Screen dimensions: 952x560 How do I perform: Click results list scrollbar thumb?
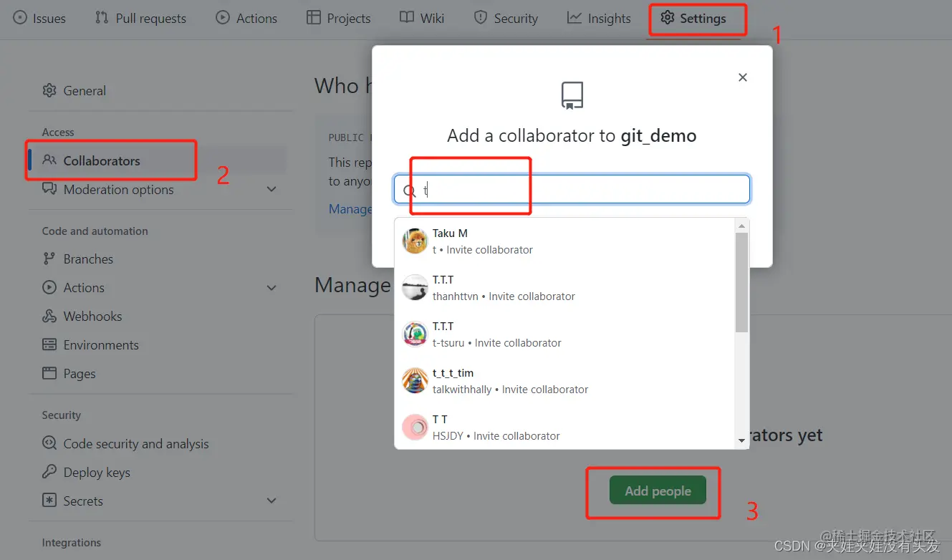click(x=742, y=282)
